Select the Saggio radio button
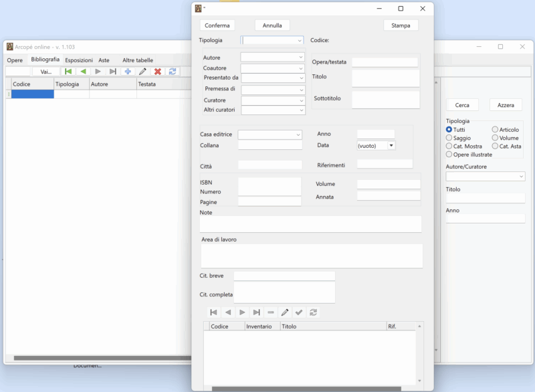 pos(449,138)
